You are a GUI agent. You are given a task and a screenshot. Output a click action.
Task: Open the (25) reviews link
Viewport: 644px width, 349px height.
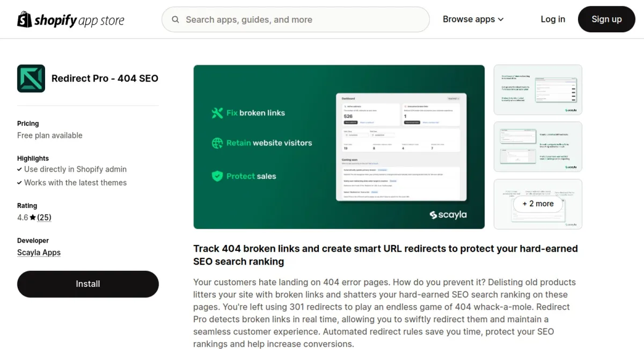45,217
